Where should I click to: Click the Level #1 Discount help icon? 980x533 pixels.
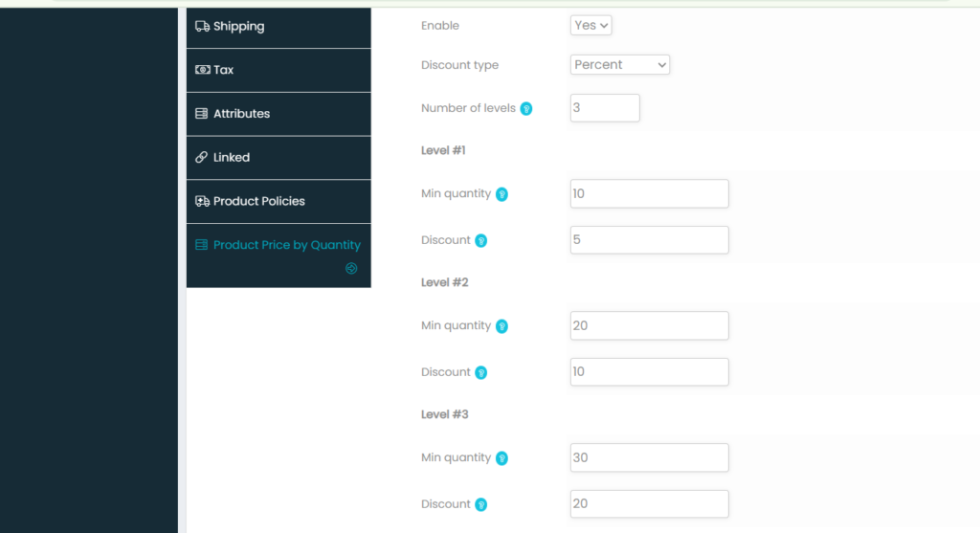(481, 241)
